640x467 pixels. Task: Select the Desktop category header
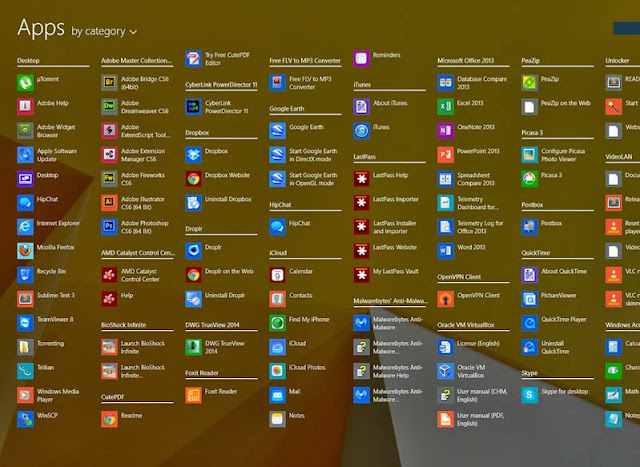(x=28, y=60)
